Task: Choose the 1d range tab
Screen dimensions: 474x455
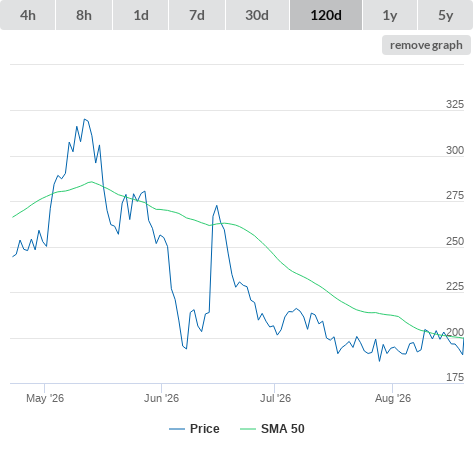Action: point(141,15)
